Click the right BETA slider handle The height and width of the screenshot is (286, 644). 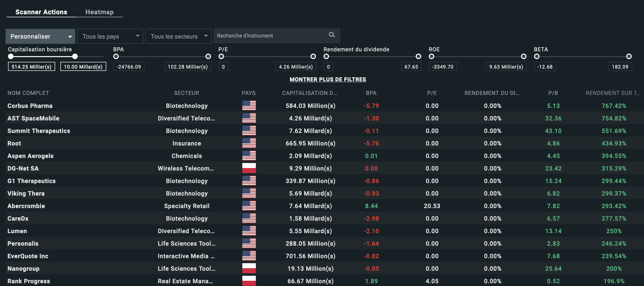629,56
